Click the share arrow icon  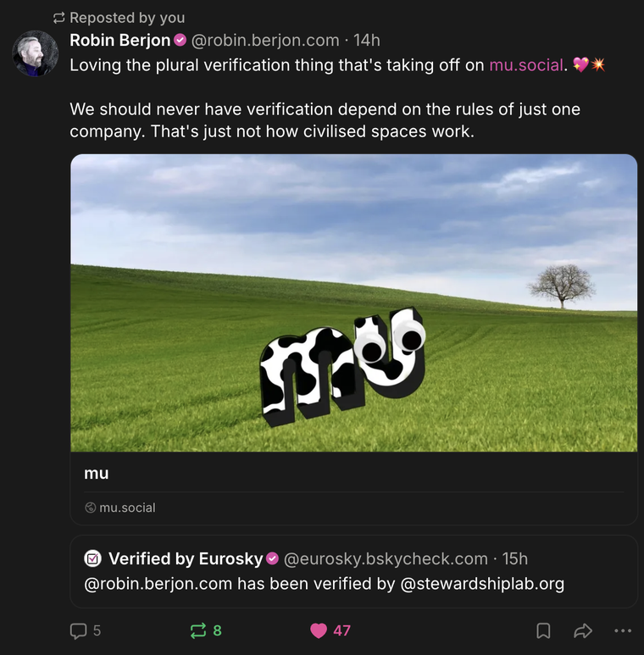click(583, 630)
